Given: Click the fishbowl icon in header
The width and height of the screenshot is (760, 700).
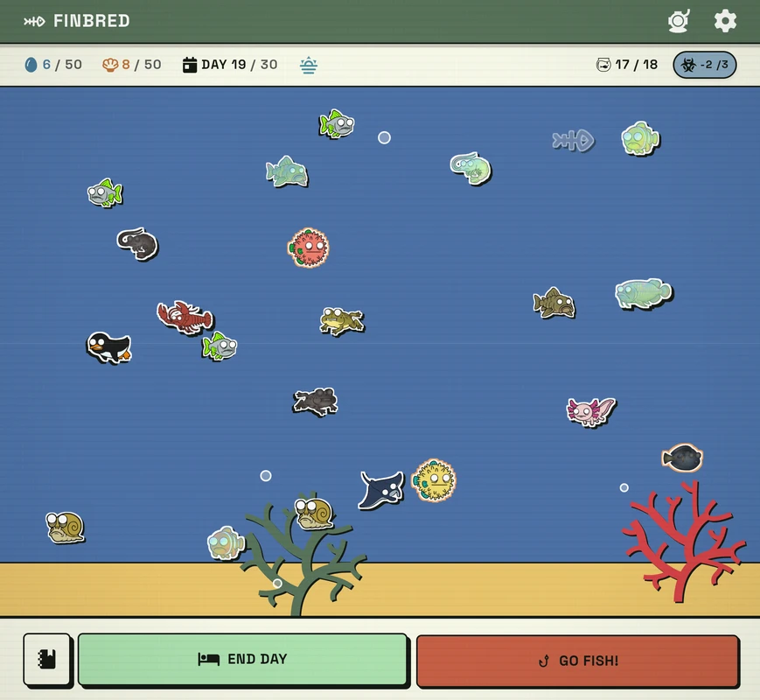Looking at the screenshot, I should click(679, 21).
